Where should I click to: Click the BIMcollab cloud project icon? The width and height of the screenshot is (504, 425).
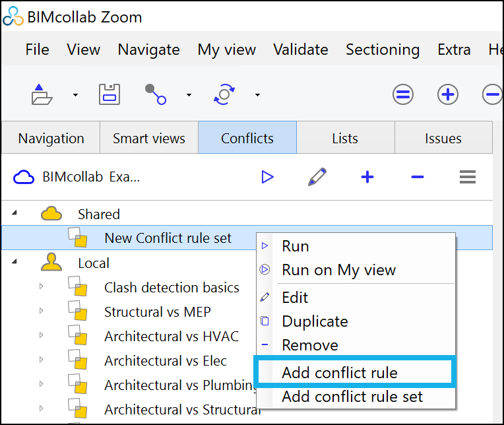tap(24, 177)
